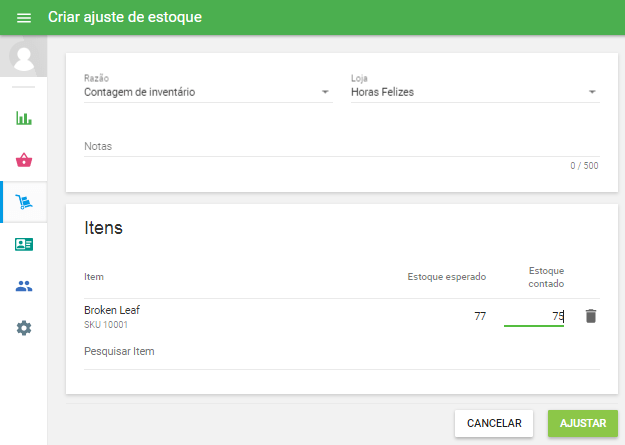Click the Pesquisar Item search field
Screen dimensions: 625x445
coord(341,352)
